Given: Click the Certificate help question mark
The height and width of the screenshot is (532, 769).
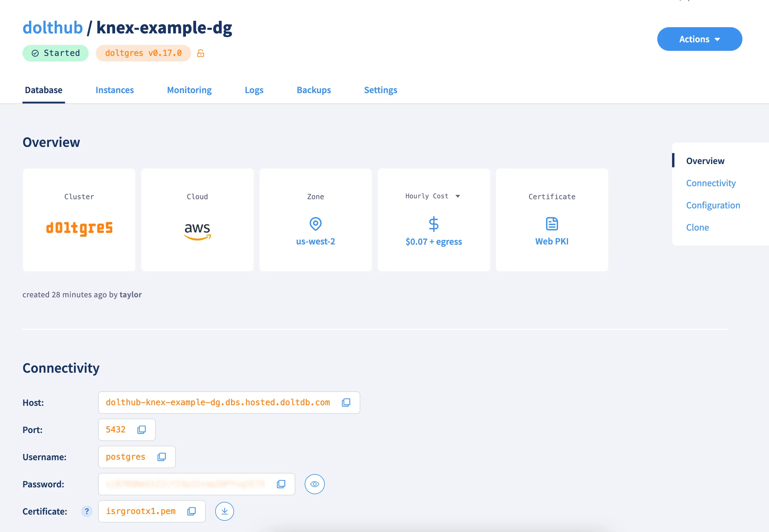Looking at the screenshot, I should (87, 511).
